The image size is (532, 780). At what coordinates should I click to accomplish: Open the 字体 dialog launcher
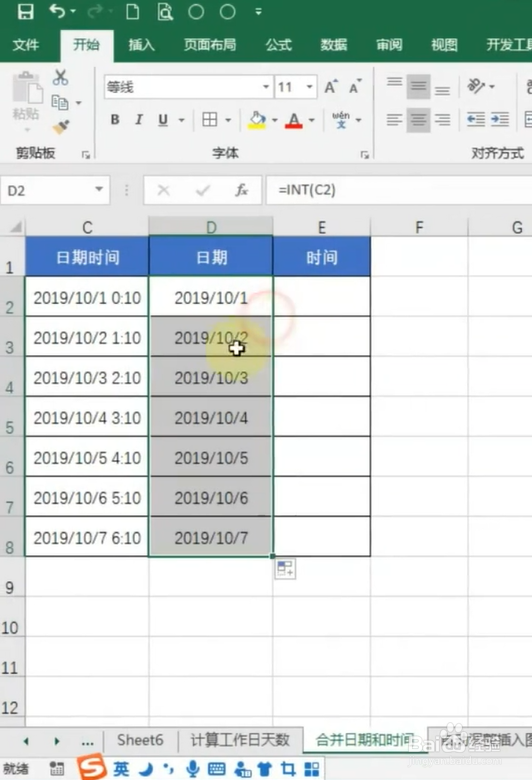click(365, 155)
